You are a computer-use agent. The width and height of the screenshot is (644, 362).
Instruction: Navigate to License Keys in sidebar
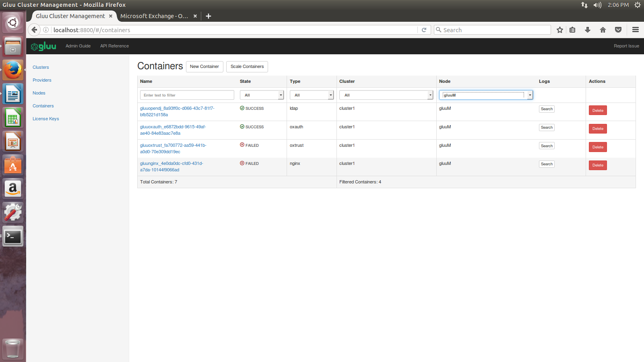coord(45,119)
